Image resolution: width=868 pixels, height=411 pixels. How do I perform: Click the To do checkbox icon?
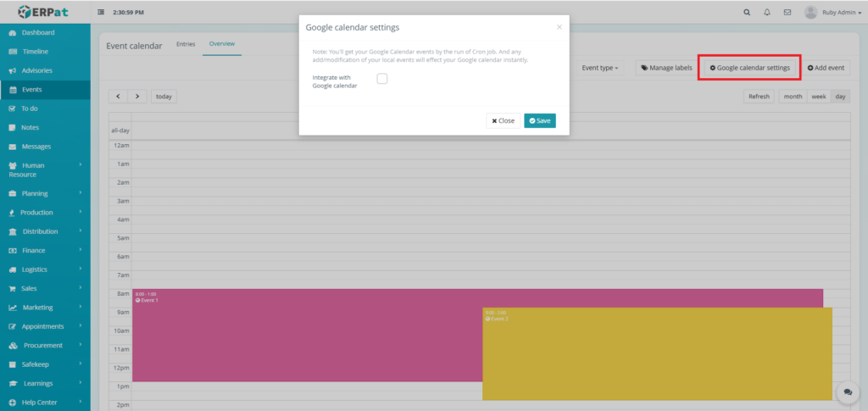click(x=12, y=108)
